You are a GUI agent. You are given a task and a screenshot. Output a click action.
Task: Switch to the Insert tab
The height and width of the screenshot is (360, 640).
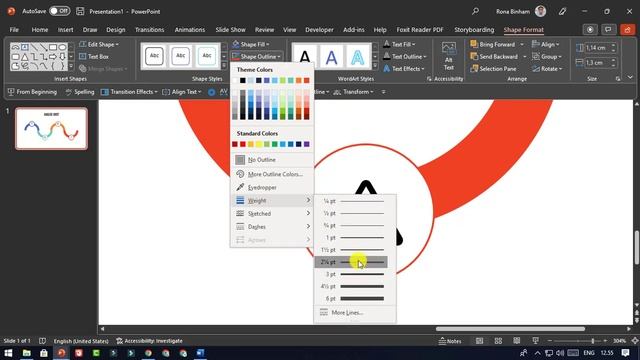click(65, 30)
